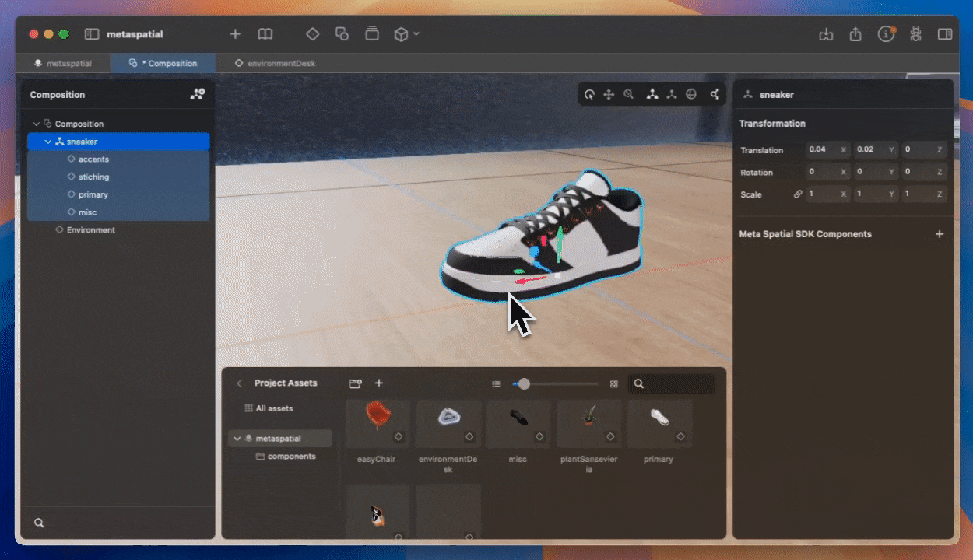Image resolution: width=973 pixels, height=560 pixels.
Task: Collapse the sneaker node in the Composition tree
Action: (x=47, y=141)
